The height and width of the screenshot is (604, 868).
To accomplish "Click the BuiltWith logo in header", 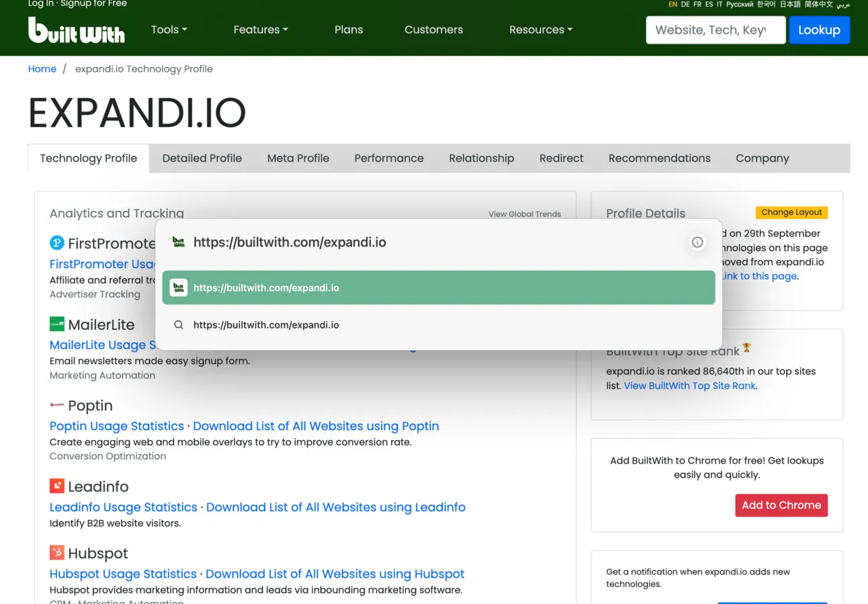I will (76, 30).
